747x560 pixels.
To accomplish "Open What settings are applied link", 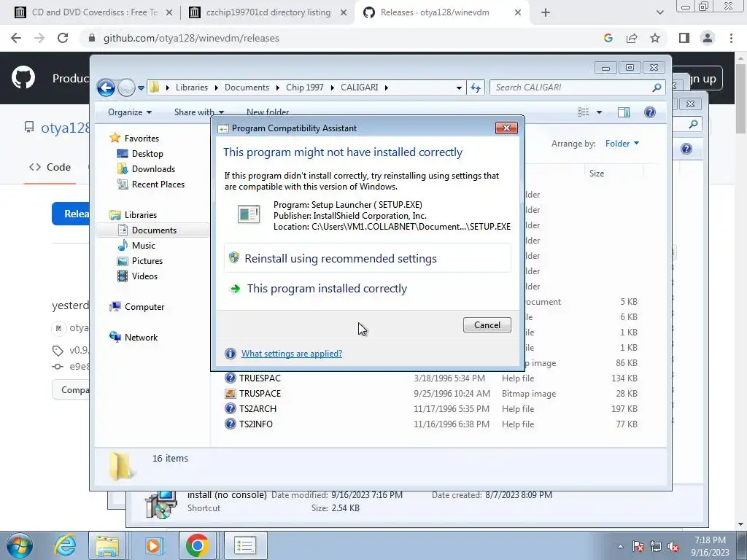I will pos(292,354).
